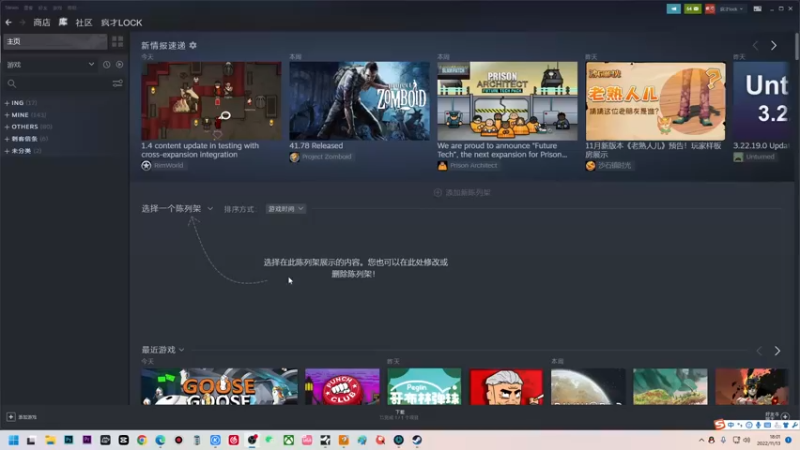800x450 pixels.
Task: Open Premiere Pro from taskbar
Action: [87, 440]
